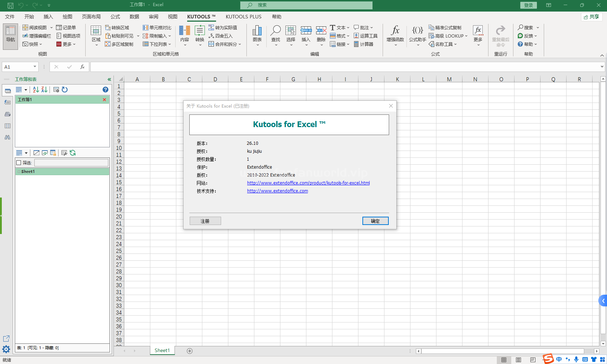Switch to page break preview view
607x364 pixels.
click(x=533, y=360)
